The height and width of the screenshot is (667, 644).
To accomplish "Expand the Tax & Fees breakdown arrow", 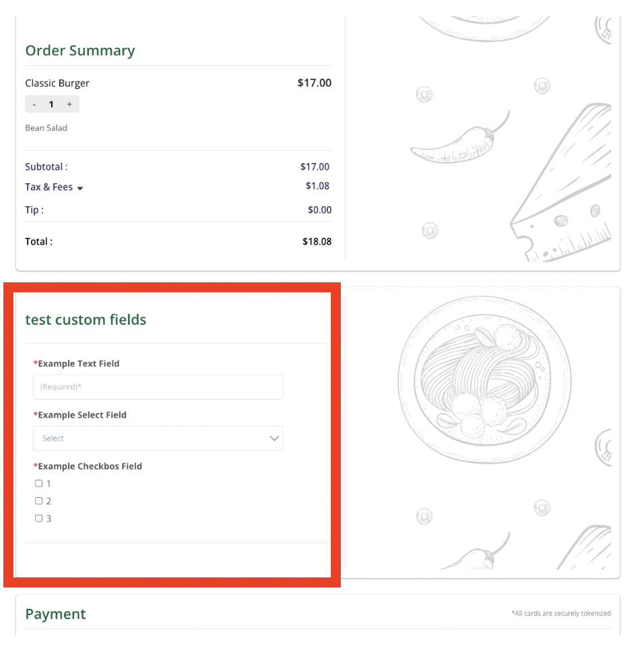I will click(x=80, y=188).
